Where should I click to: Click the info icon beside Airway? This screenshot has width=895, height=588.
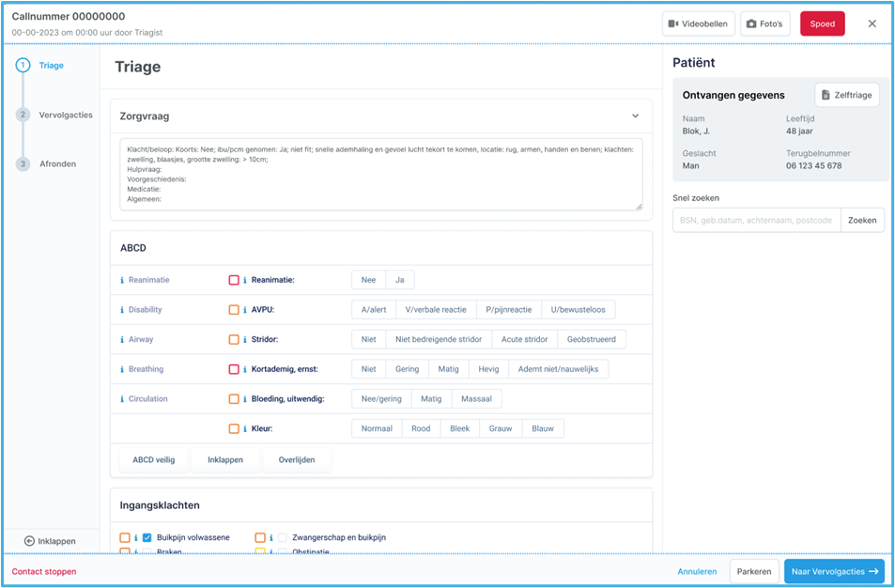(122, 340)
